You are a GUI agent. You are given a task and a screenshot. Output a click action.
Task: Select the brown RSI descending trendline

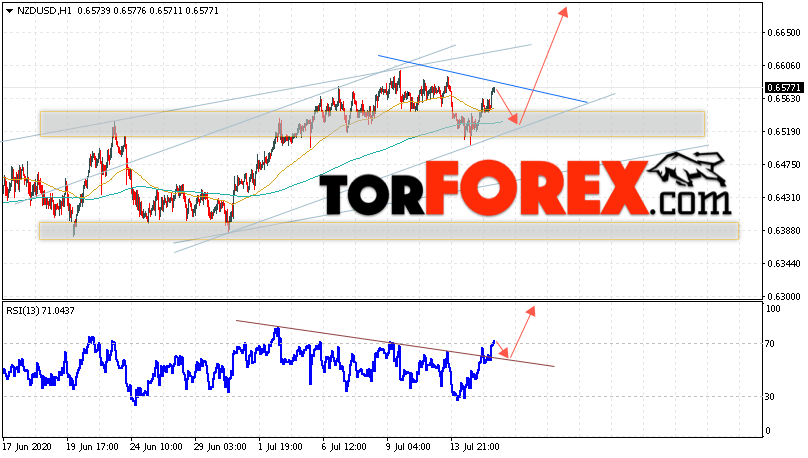click(x=395, y=344)
